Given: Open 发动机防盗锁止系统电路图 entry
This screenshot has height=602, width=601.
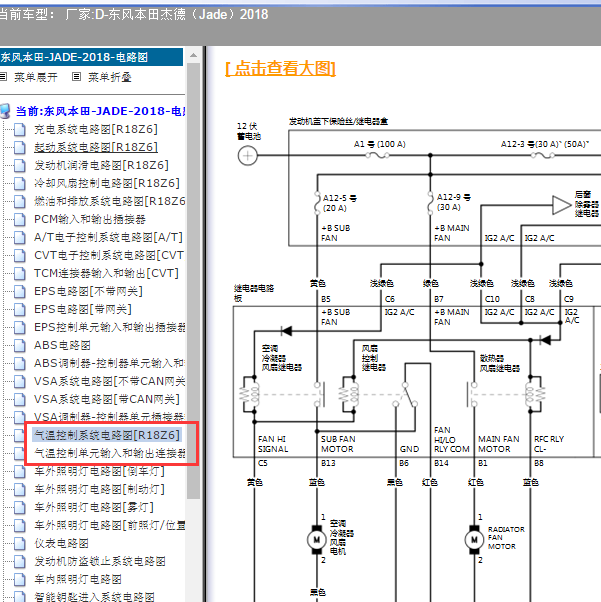Looking at the screenshot, I should pyautogui.click(x=100, y=561).
